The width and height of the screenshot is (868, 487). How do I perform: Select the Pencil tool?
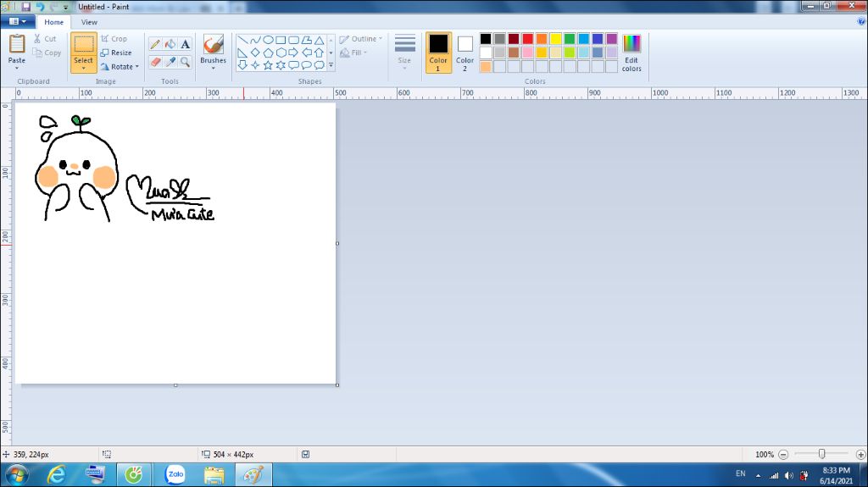pos(156,44)
